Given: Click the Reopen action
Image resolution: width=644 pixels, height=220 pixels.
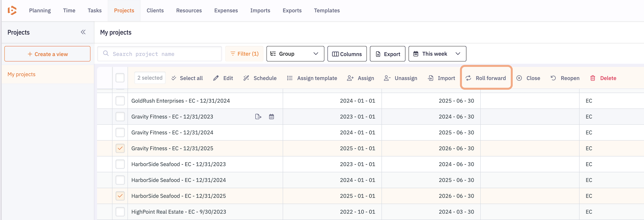Looking at the screenshot, I should pos(565,78).
